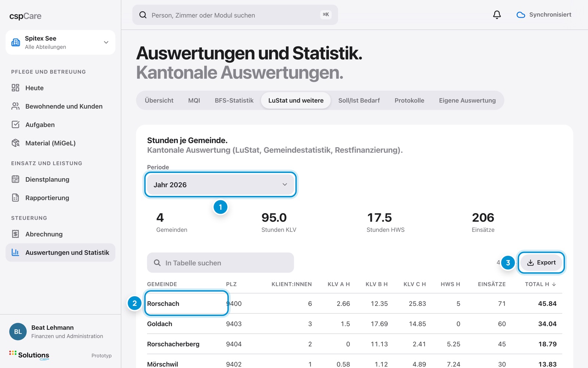Expand the Spitex See organisation selector
The height and width of the screenshot is (368, 588).
click(60, 42)
